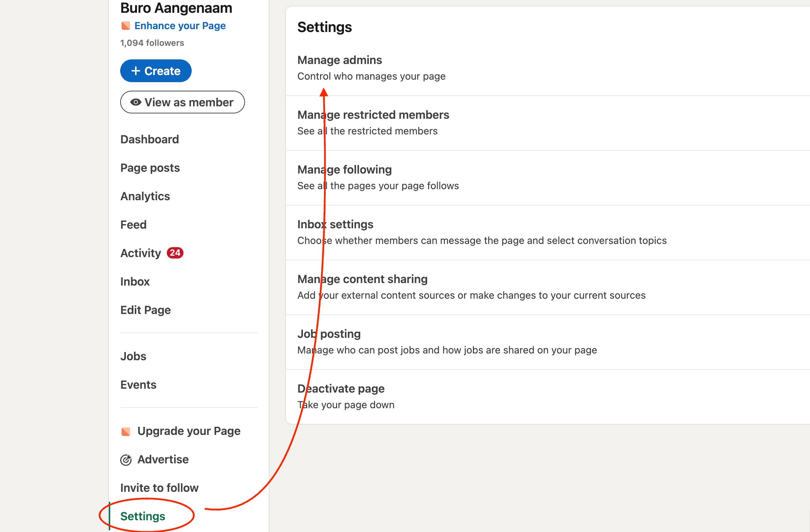The image size is (810, 532).
Task: Open Inbox settings option
Action: pos(548,233)
